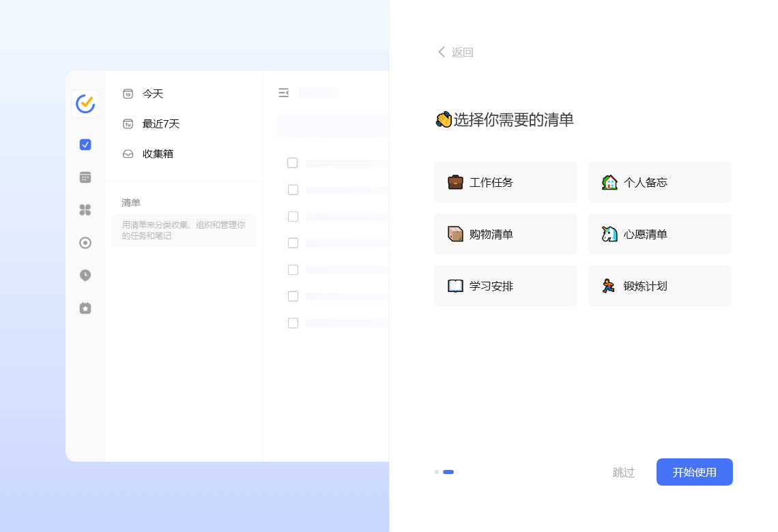Click the first onboarding page dot
Screen dimensions: 778x532
coord(437,472)
